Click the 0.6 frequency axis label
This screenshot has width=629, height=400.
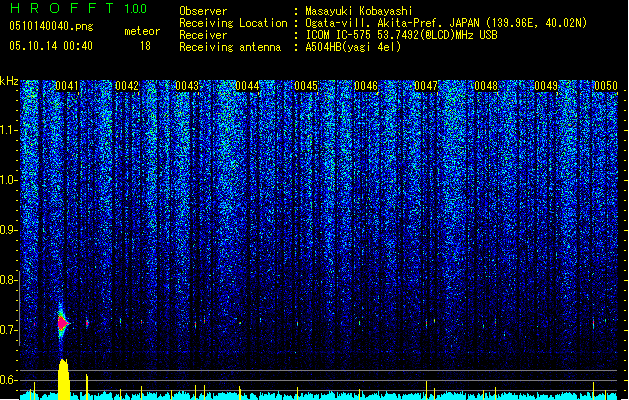click(9, 380)
